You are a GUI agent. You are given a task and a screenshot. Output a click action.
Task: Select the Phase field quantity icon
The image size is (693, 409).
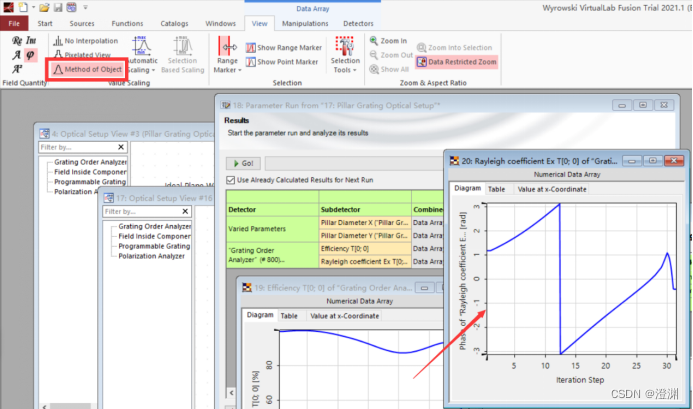point(30,55)
